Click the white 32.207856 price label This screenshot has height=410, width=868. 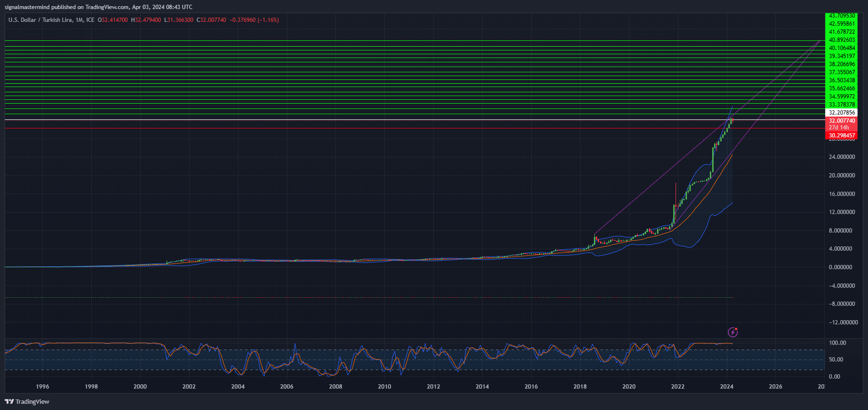tap(842, 113)
